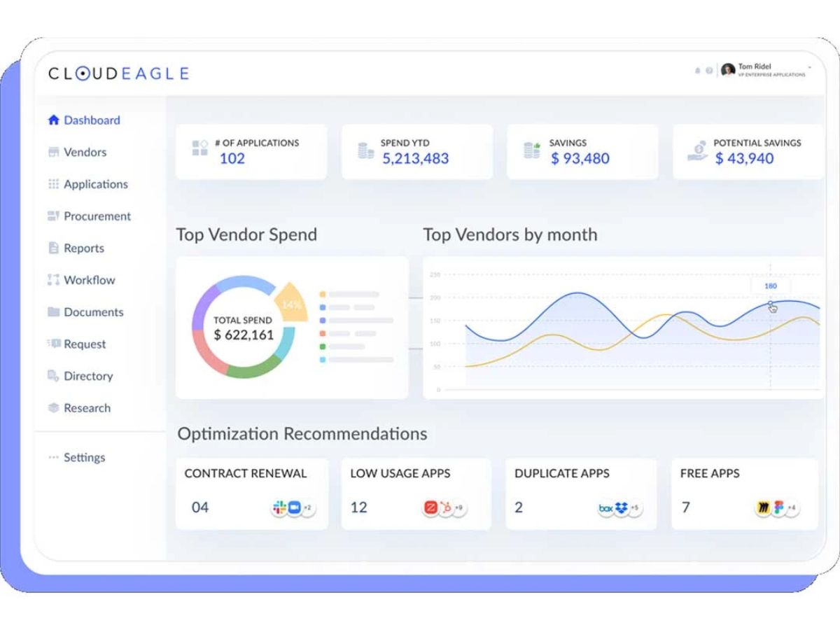Click the 102 applications count

point(232,159)
